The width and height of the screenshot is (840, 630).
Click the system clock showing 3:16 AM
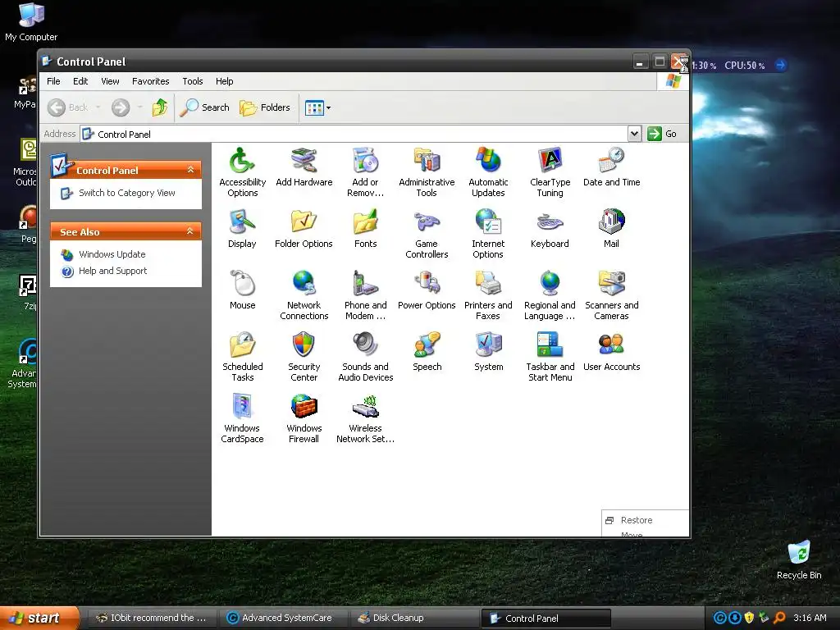pyautogui.click(x=810, y=619)
